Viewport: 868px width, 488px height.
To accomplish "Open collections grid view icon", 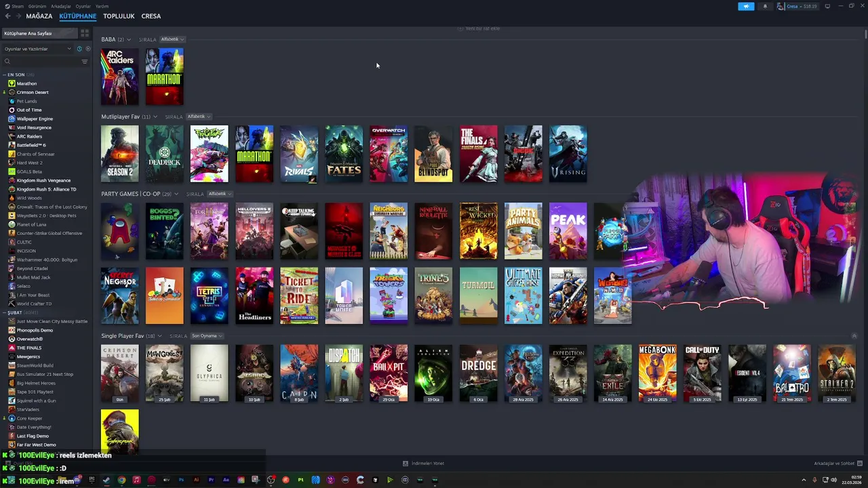I will click(x=85, y=33).
